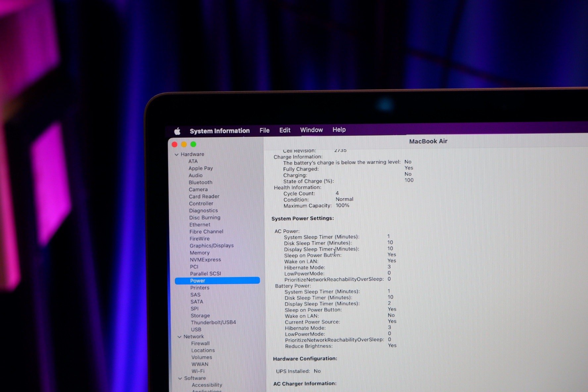
Task: Select SPI in the sidebar
Action: (194, 309)
